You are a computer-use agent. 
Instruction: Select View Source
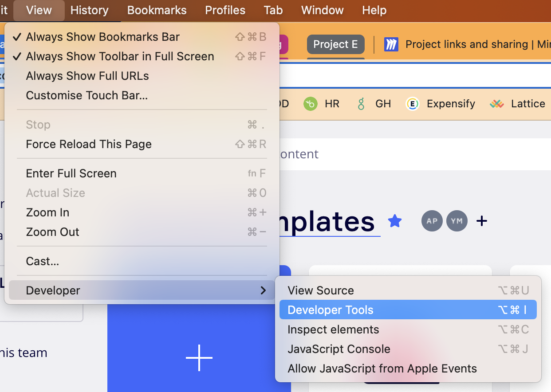[320, 290]
